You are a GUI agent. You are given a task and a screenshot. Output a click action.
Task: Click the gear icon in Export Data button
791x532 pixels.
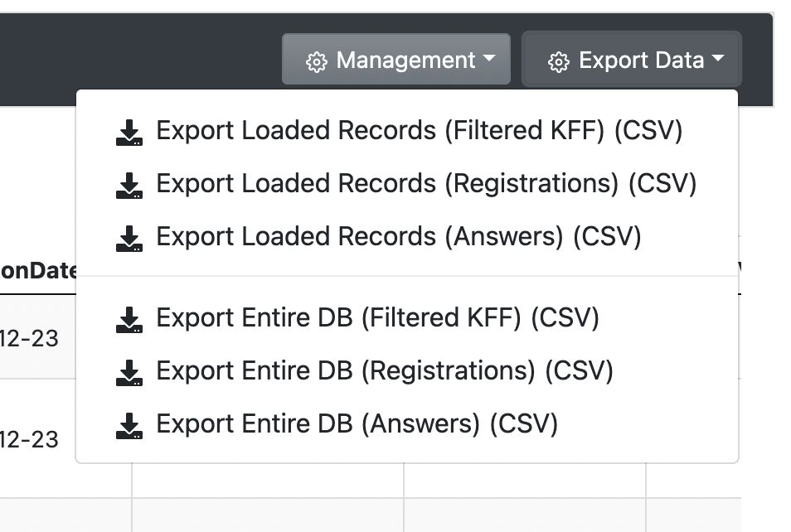point(559,62)
